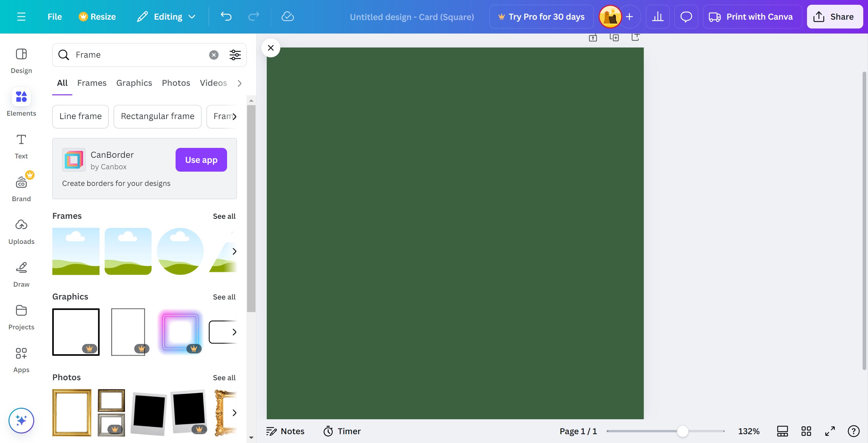Rename the Untitled design title
Viewport: 868px width, 443px height.
pos(412,17)
